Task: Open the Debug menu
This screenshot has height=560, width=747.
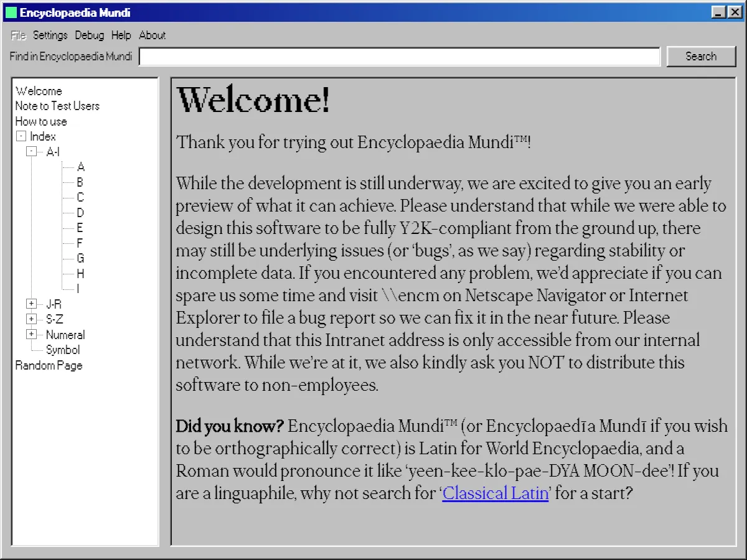Action: [90, 35]
